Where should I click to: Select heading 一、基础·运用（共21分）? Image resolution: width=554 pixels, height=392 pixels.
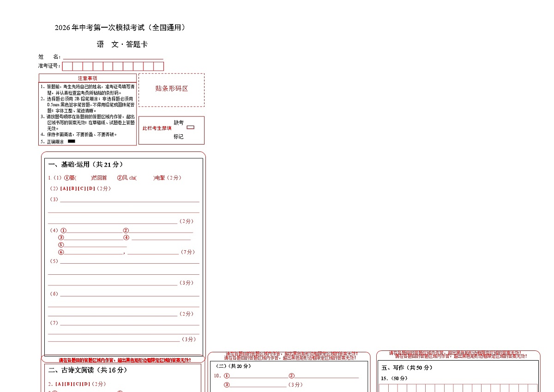coord(86,164)
